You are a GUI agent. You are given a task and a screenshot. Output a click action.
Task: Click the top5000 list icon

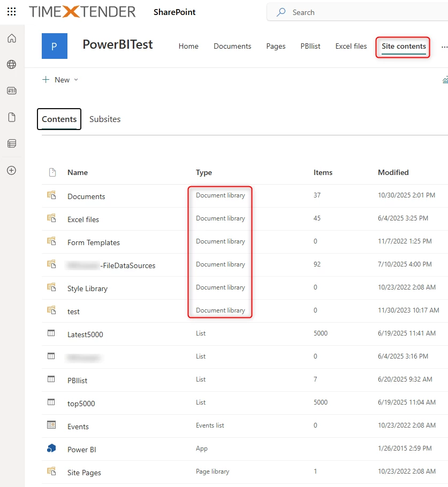point(51,402)
